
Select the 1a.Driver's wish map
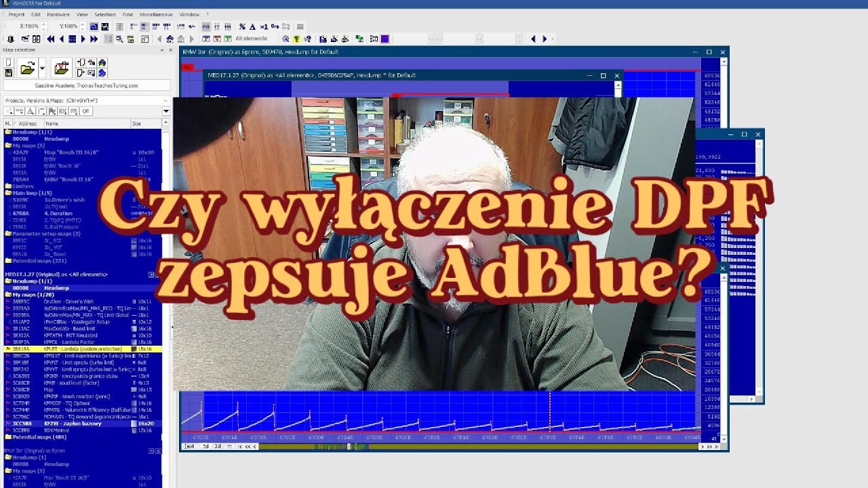point(83,200)
